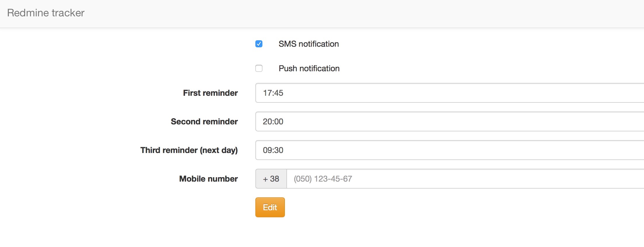Click the Second reminder label
This screenshot has height=247, width=644.
[204, 121]
